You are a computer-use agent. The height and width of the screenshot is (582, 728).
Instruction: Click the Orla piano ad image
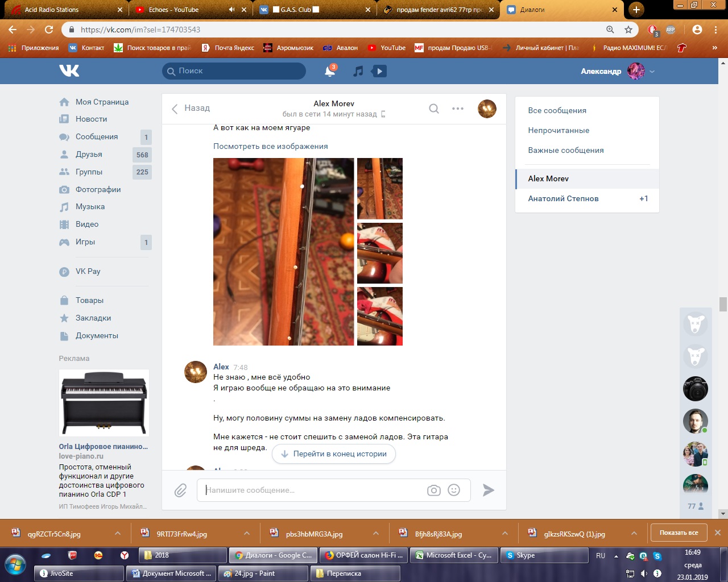pos(104,403)
